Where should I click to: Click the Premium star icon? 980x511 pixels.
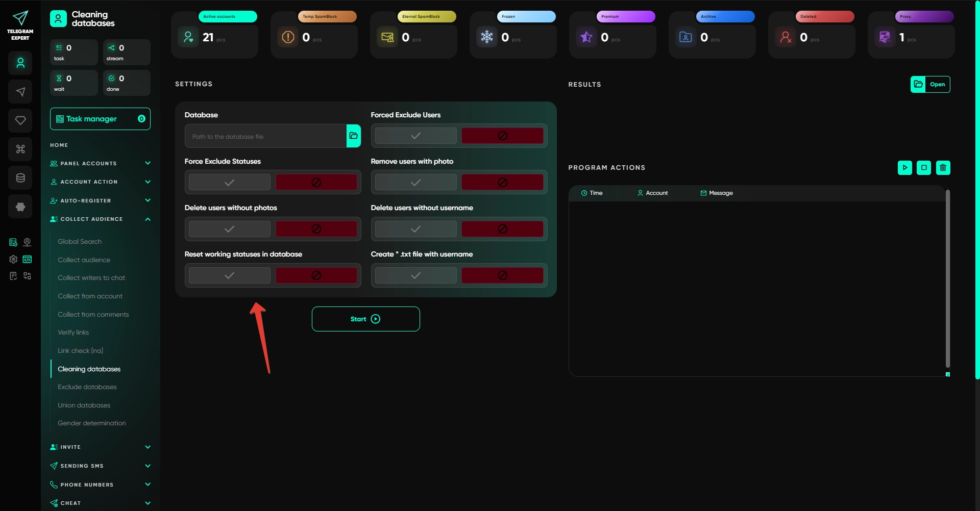(586, 37)
